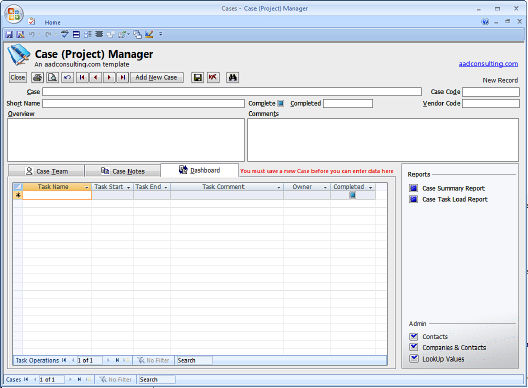
Task: Click the spelling check icon in Quick Access Toolbar
Action: 64,34
